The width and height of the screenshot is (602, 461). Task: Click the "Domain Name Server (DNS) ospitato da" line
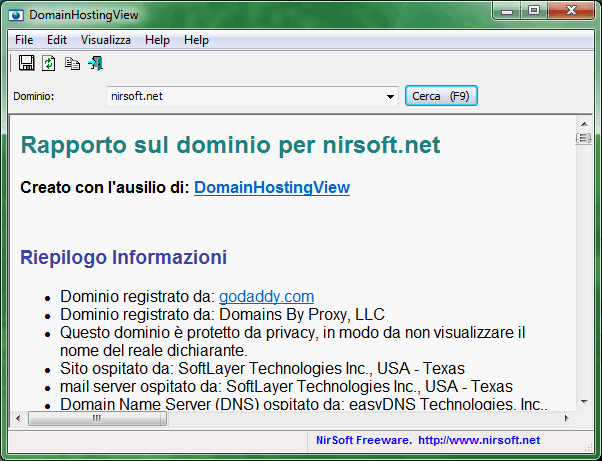coord(303,404)
